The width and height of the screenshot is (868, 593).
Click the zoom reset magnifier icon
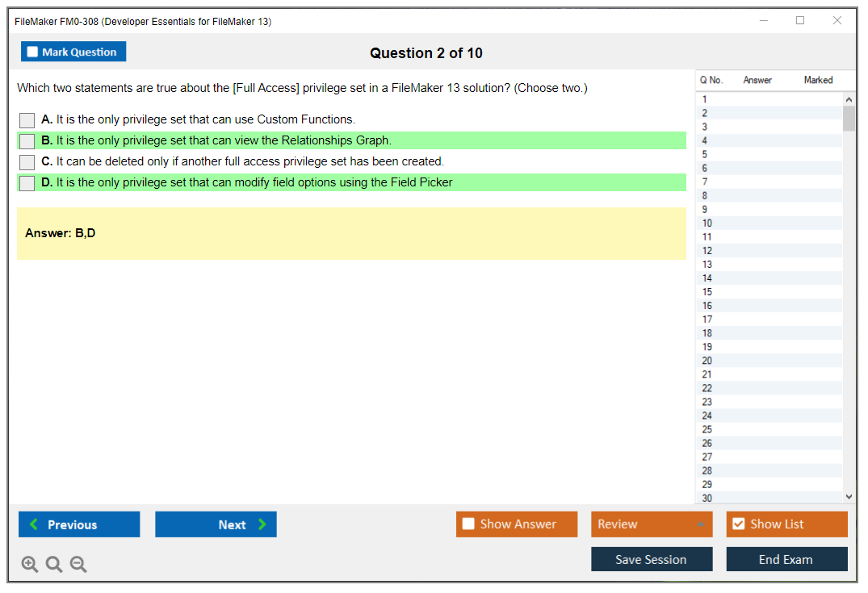click(54, 565)
